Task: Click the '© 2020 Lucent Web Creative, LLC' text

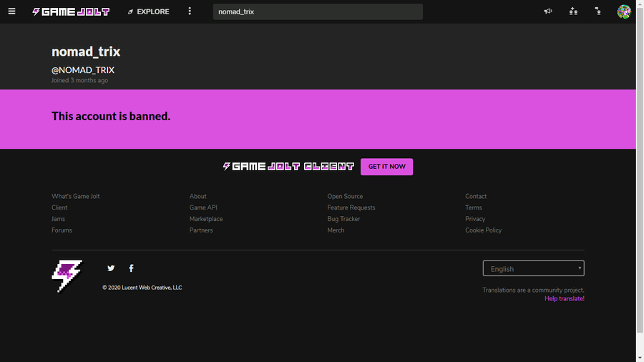Action: tap(142, 288)
